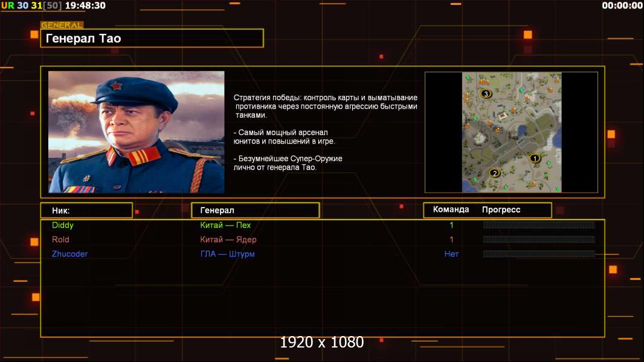Click Rold's team number 1
This screenshot has height=362, width=644.
click(x=451, y=240)
